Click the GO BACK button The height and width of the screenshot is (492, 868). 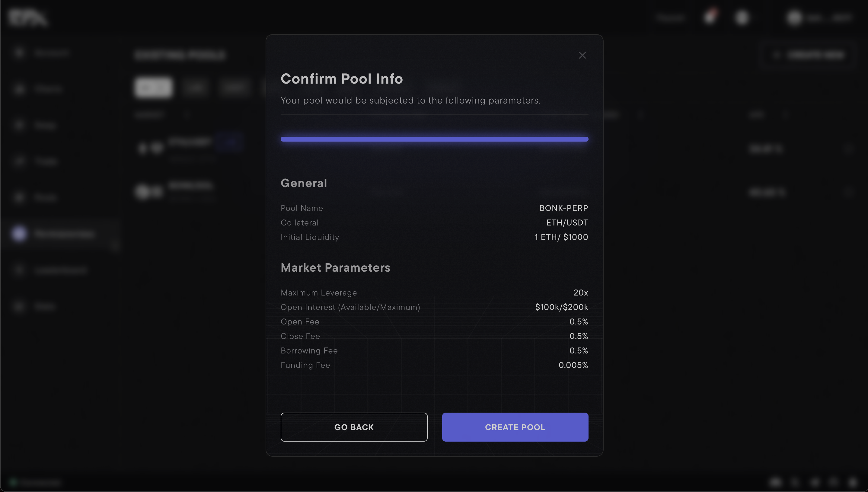click(354, 427)
